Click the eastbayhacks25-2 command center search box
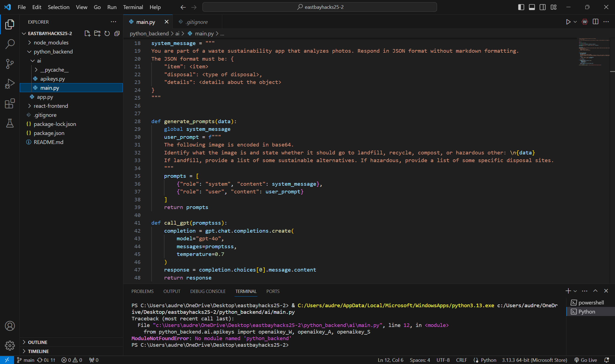615x364 pixels. pyautogui.click(x=320, y=7)
